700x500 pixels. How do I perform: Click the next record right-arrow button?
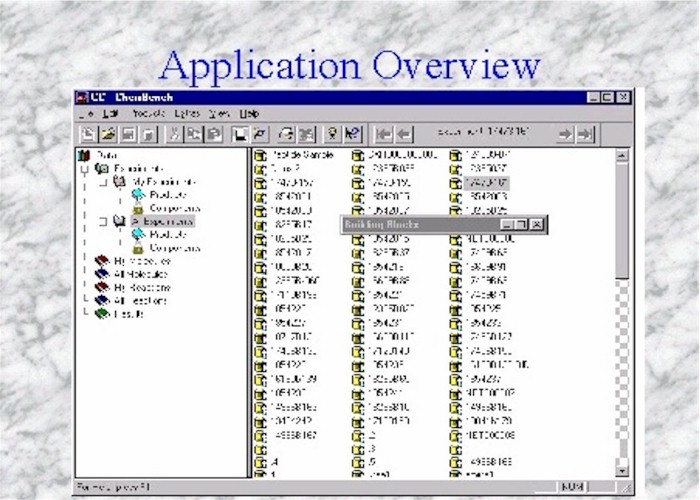565,133
